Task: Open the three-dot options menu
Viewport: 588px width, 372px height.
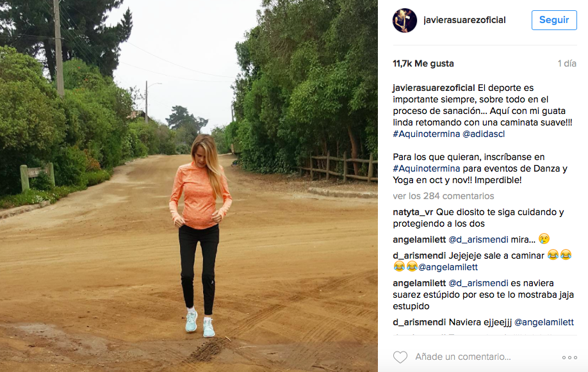Action: coord(569,357)
